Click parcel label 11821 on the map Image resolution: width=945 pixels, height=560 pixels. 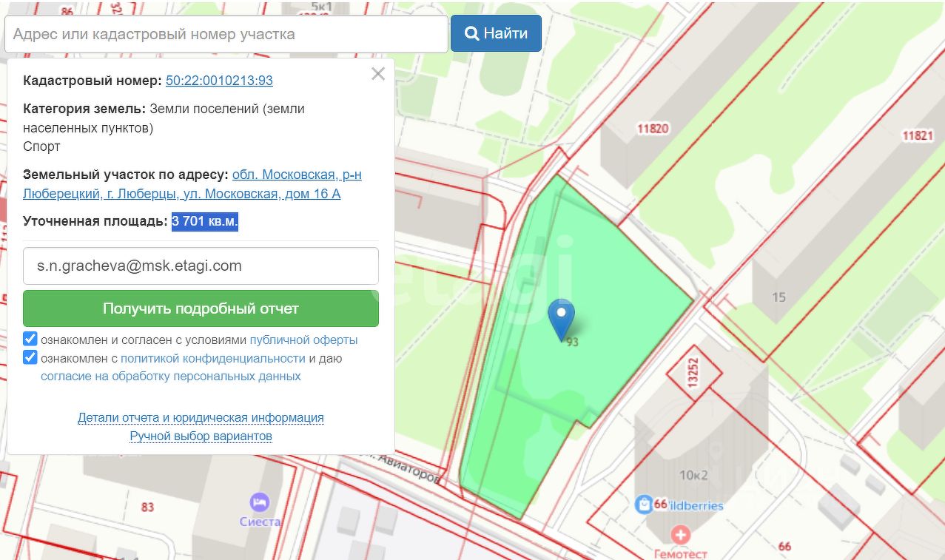coord(918,135)
